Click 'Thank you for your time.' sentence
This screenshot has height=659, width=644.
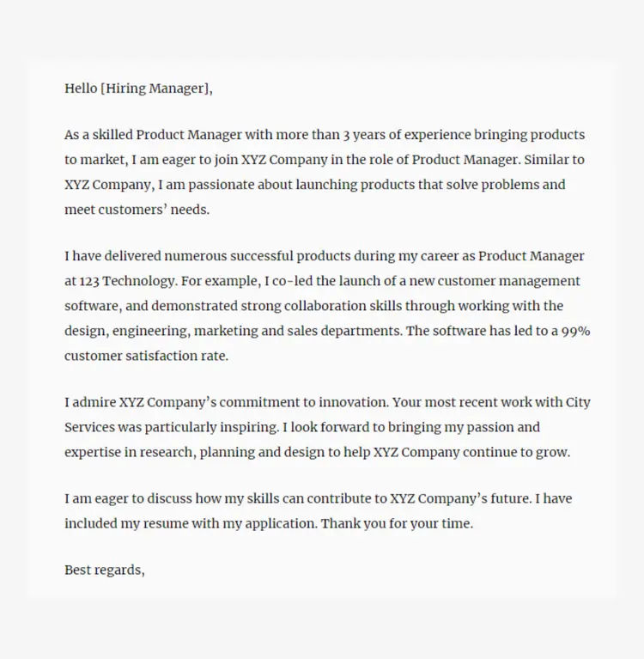(x=397, y=523)
